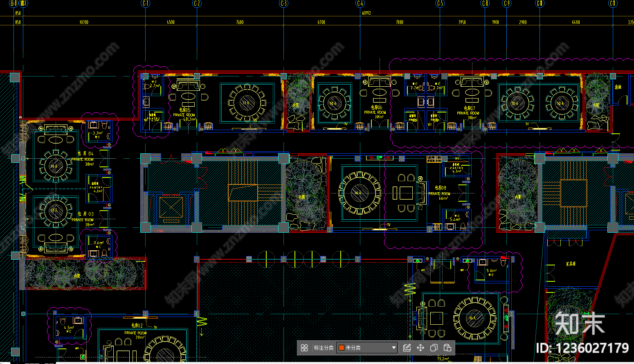The image size is (634, 364).
Task: Click the 60192 overall dimension text
Action: 366,13
